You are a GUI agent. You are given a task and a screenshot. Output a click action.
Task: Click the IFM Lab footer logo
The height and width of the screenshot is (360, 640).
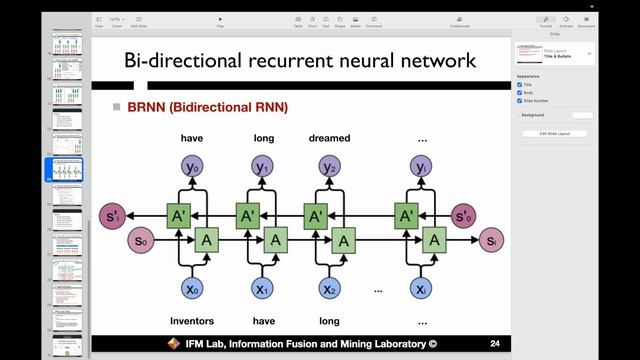[x=173, y=344]
